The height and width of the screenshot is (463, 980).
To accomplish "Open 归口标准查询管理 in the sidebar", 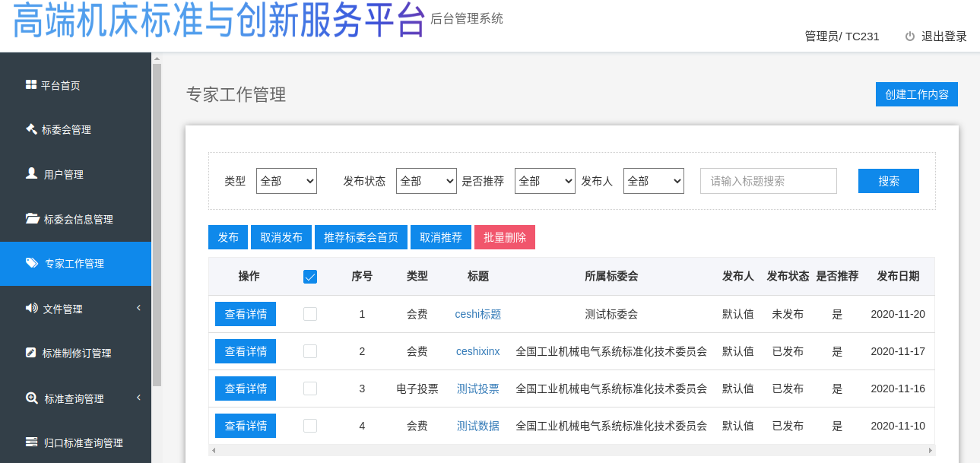I will tap(83, 442).
